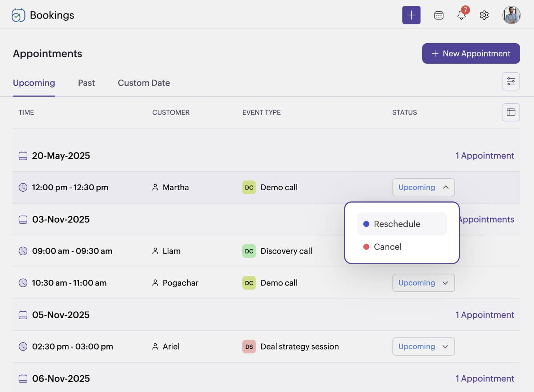
Task: Click the DS Deal strategy session badge
Action: pyautogui.click(x=249, y=347)
